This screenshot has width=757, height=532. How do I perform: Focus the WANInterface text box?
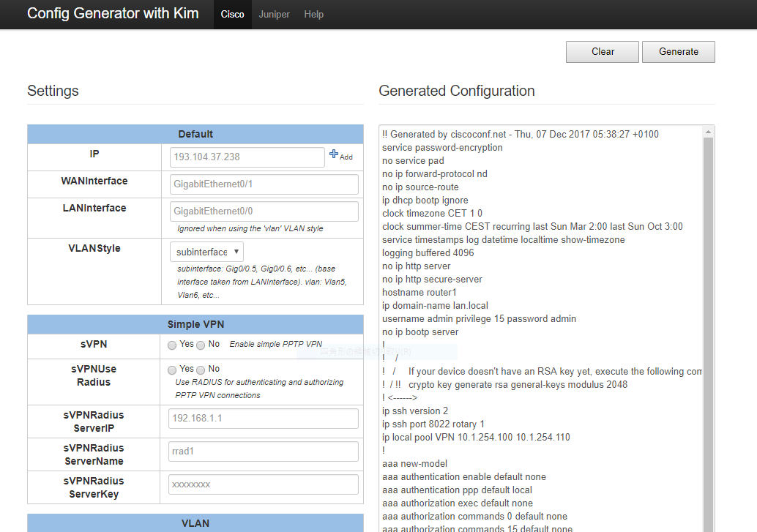click(264, 184)
